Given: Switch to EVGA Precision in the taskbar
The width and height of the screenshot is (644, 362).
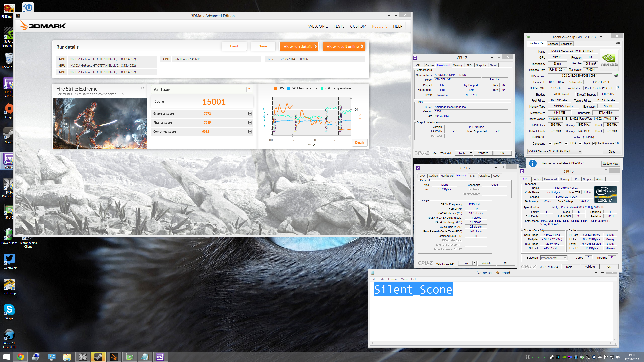Looking at the screenshot, I should tap(83, 357).
